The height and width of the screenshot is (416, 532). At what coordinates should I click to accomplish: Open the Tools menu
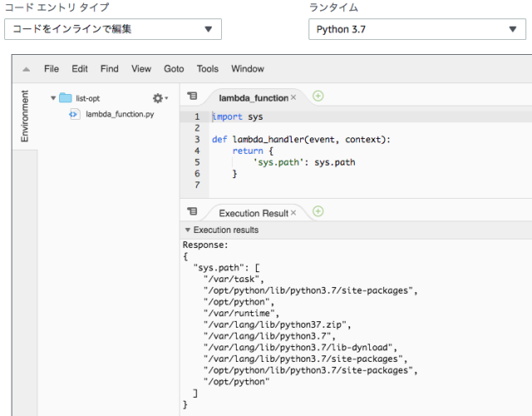tap(208, 69)
